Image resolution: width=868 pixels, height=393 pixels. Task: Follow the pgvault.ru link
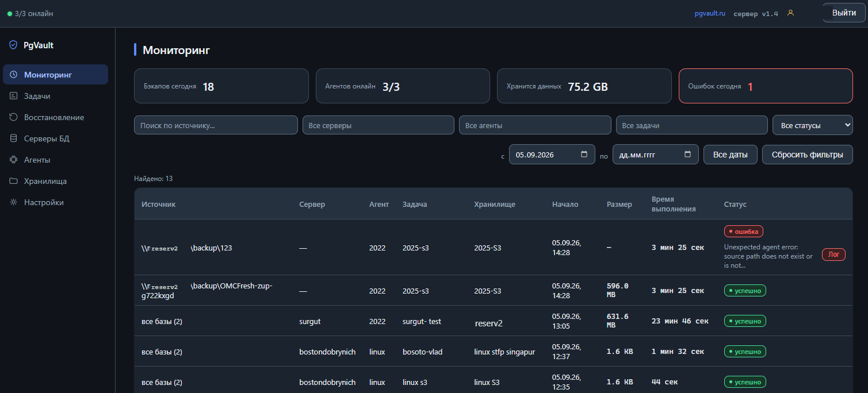710,13
